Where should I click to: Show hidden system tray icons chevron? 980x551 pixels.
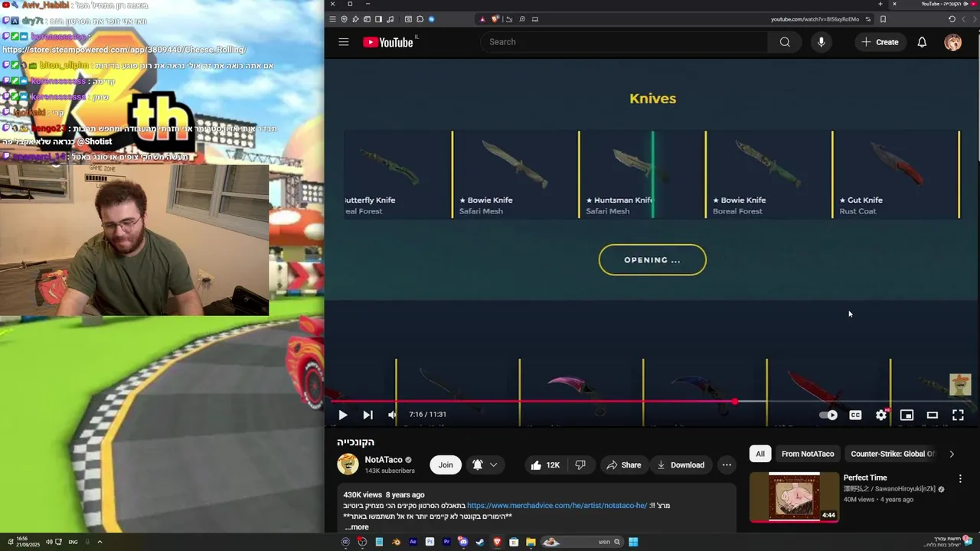[100, 542]
